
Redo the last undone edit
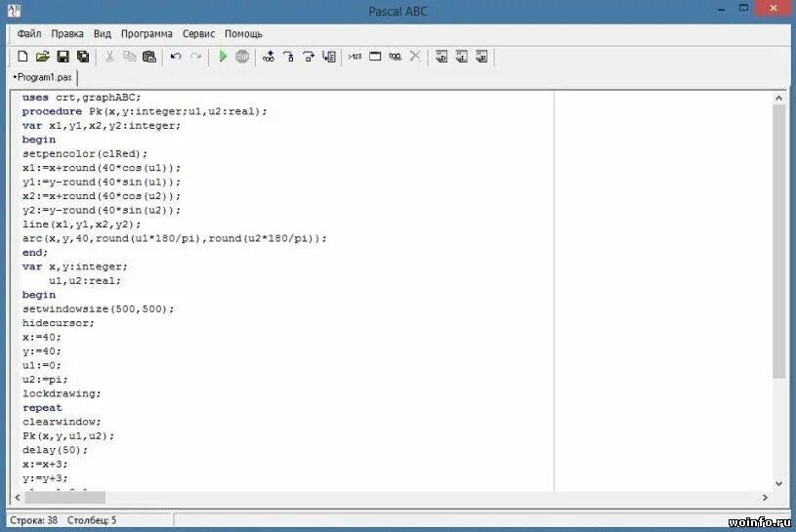click(x=196, y=57)
